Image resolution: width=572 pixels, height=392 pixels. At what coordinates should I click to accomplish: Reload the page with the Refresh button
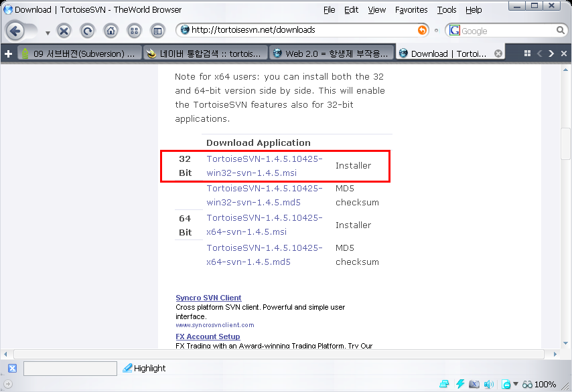pos(88,31)
